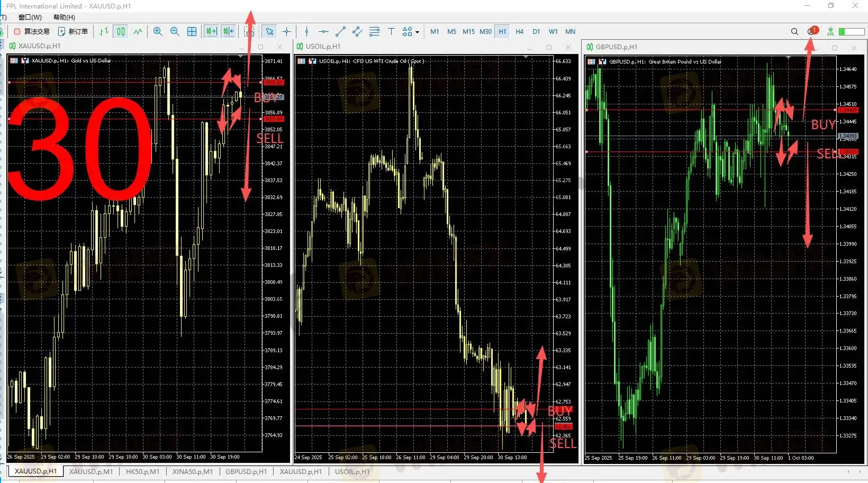Switch to the HK50.p,M1 tab
Image resolution: width=868 pixels, height=483 pixels.
[142, 471]
